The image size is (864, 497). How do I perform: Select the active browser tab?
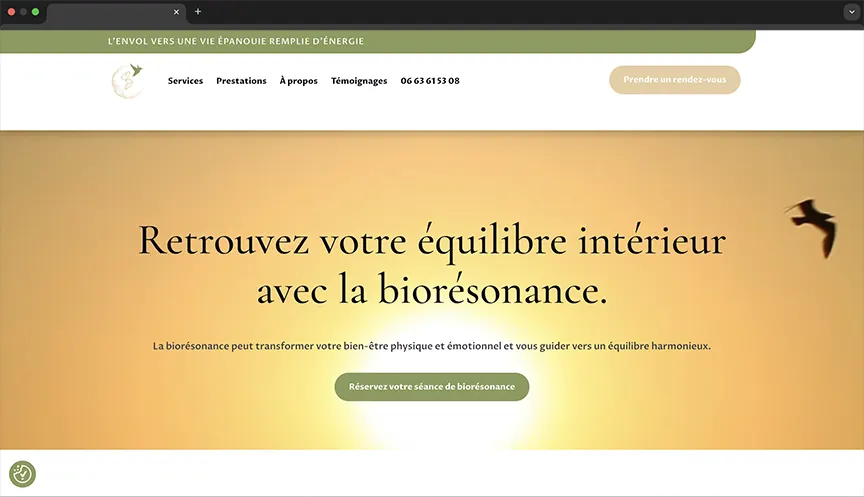(116, 13)
